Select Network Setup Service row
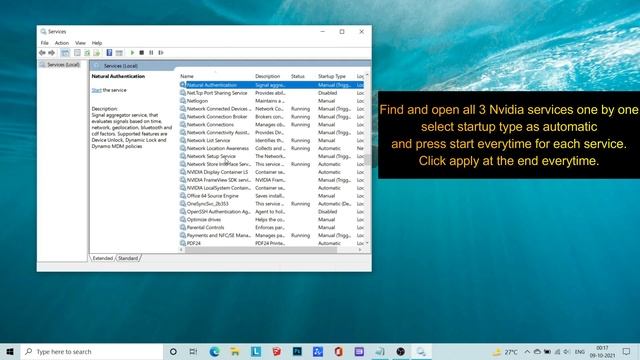This screenshot has height=360, width=640. [x=271, y=156]
